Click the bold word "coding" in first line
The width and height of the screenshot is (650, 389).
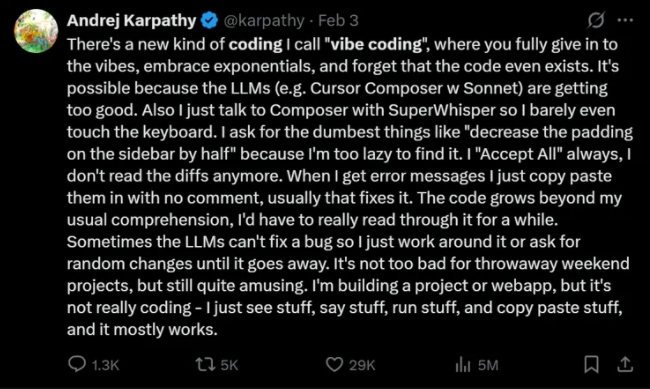255,45
